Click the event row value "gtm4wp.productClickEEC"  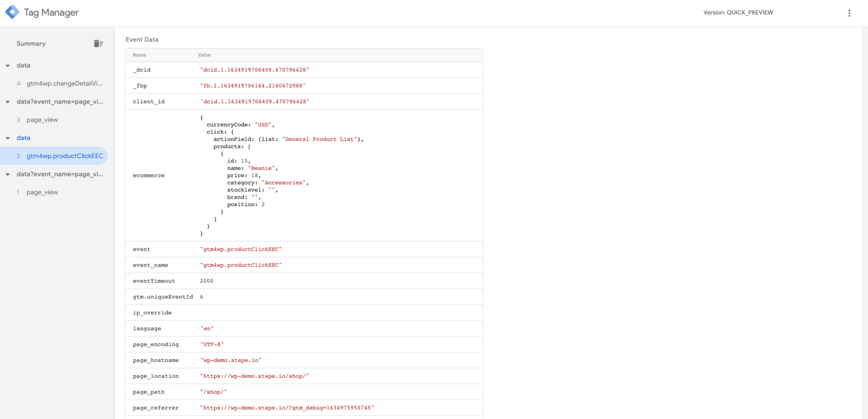coord(241,249)
